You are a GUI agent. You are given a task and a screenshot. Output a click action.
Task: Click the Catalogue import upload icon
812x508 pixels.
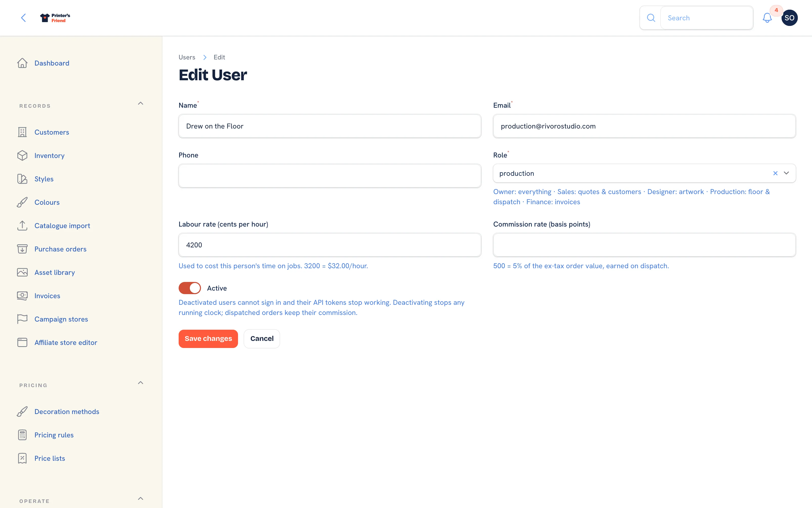point(22,226)
